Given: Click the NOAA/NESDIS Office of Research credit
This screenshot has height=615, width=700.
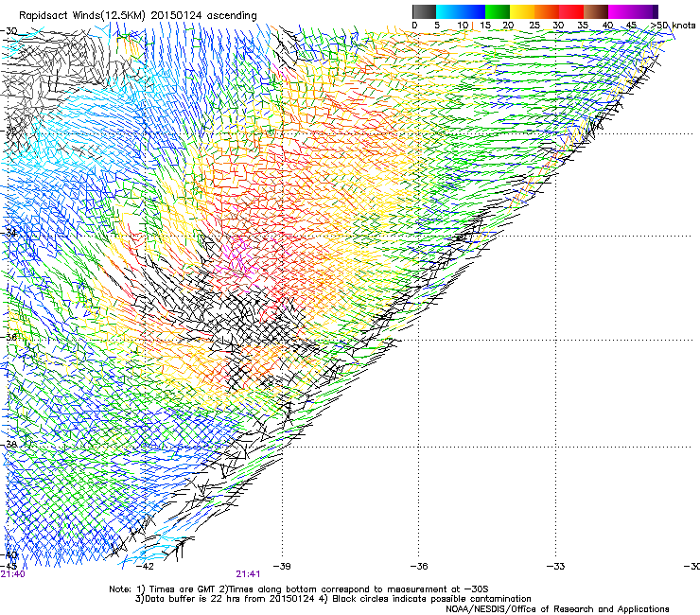Looking at the screenshot, I should point(557,609).
